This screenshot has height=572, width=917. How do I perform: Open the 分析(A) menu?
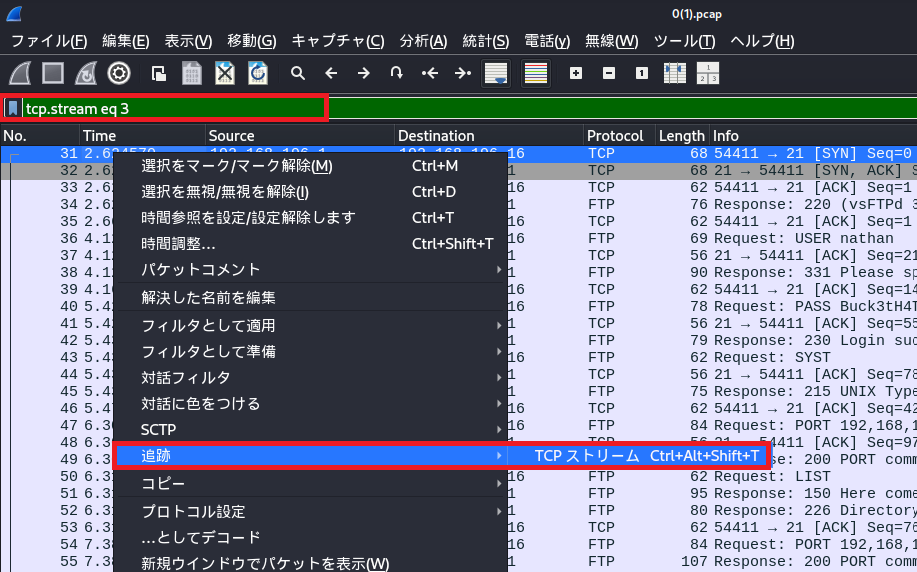[x=423, y=41]
